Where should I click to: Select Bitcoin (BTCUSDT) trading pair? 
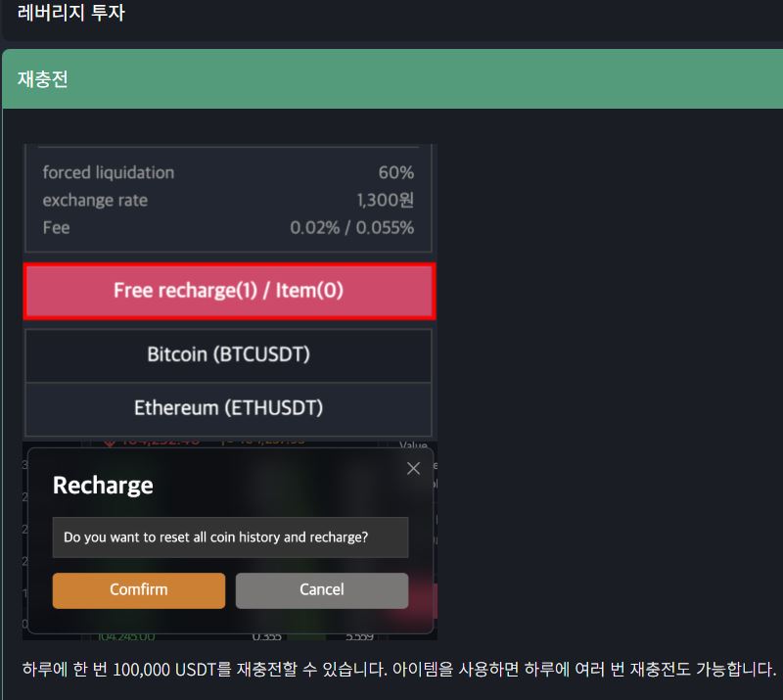pyautogui.click(x=228, y=354)
